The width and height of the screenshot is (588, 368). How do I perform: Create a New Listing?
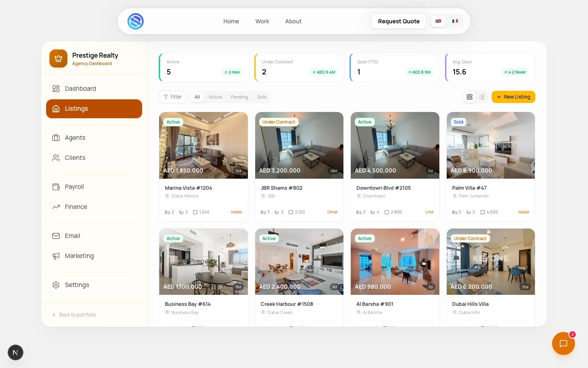click(513, 97)
